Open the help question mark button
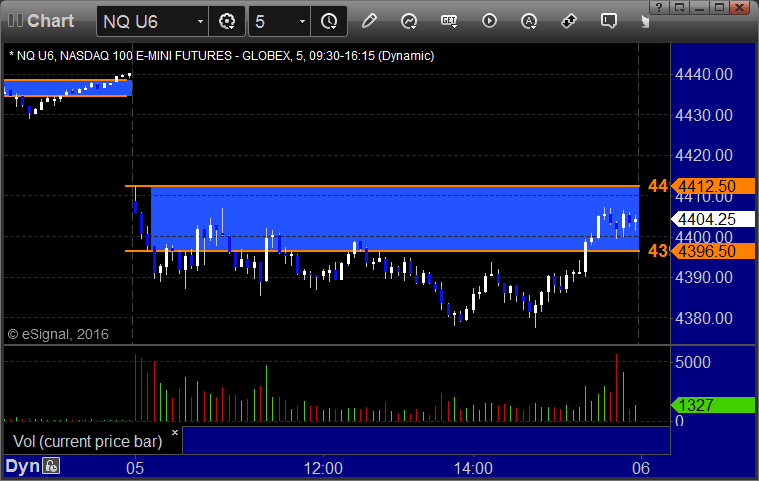 click(659, 7)
